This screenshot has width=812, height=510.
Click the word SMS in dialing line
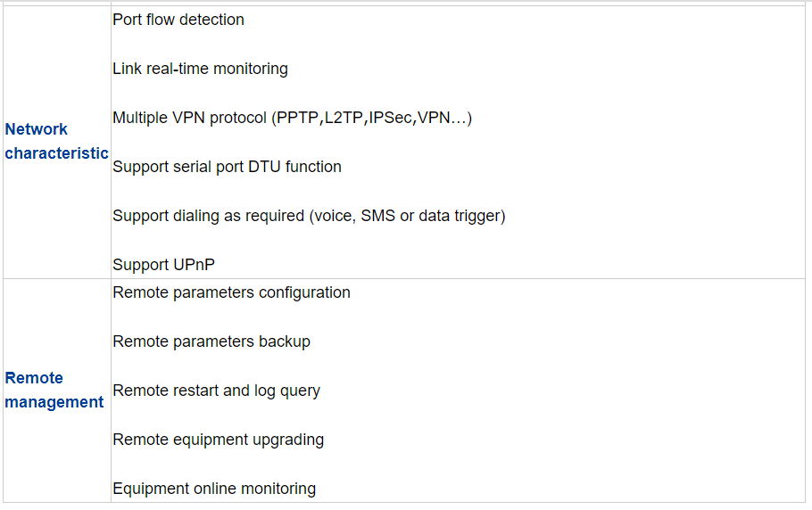pyautogui.click(x=378, y=216)
